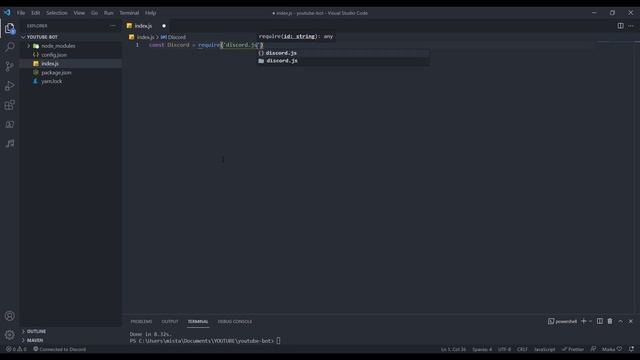Viewport: 640px width, 360px height.
Task: Open the Run menu
Action: [109, 13]
